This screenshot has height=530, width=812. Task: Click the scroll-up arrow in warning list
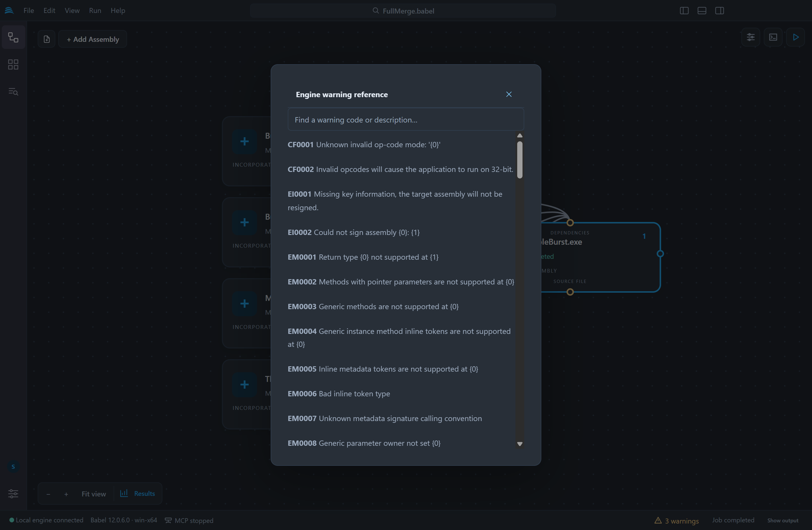[x=520, y=135]
